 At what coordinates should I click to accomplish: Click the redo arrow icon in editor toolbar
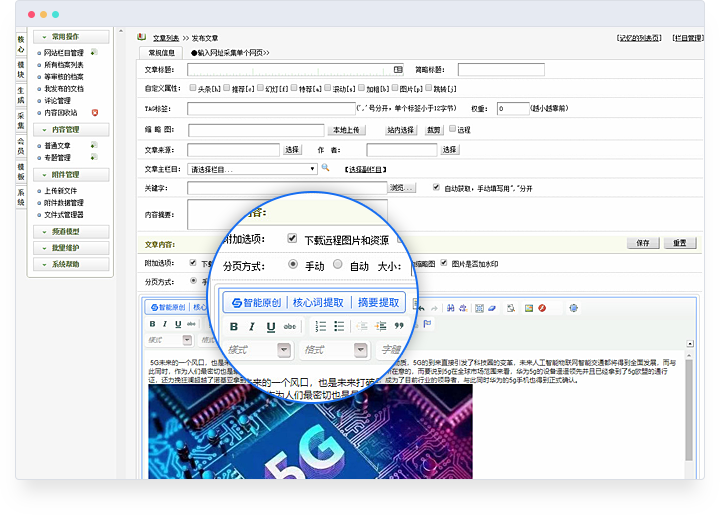(434, 308)
